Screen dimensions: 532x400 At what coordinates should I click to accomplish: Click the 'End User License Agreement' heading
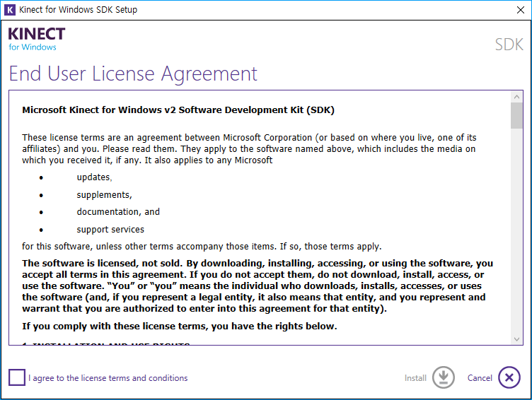pyautogui.click(x=133, y=74)
